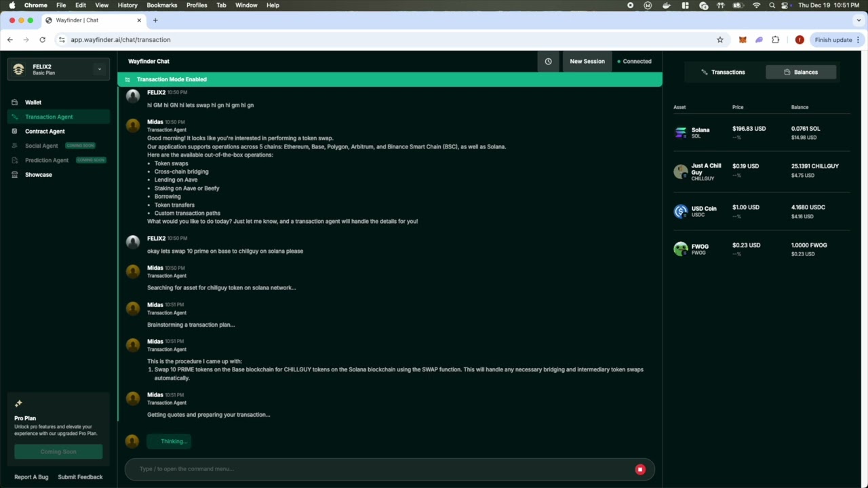Click the 1.0000 FWOG balance
868x488 pixels.
point(809,245)
